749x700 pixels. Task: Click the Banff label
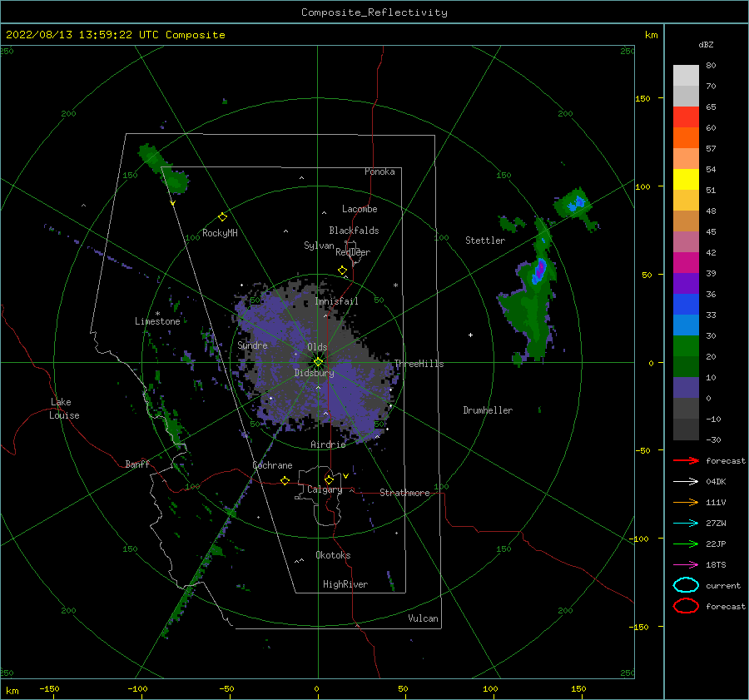[137, 464]
